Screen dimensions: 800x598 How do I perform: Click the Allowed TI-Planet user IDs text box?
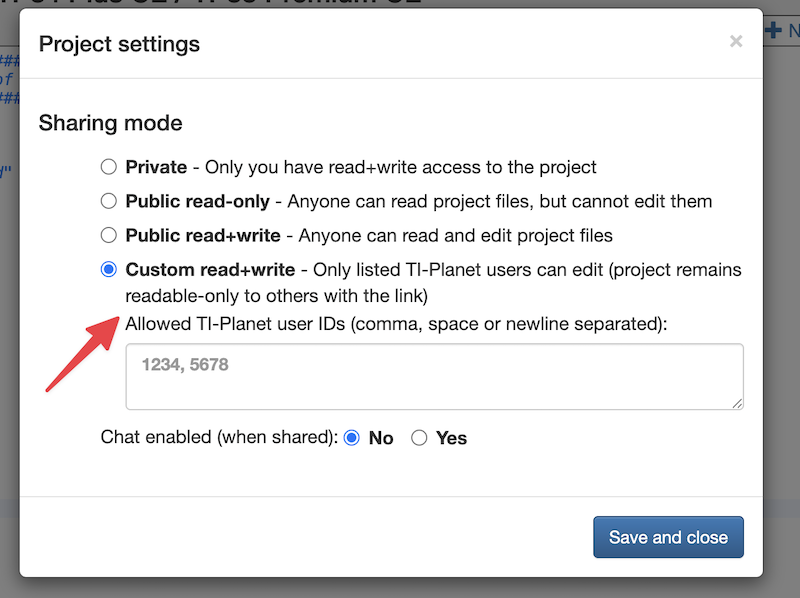point(433,376)
